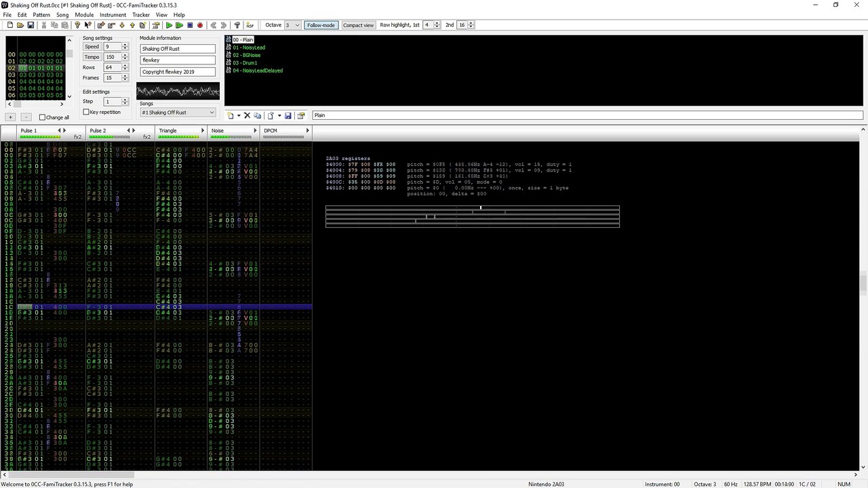Loop the current pattern with play-pattern icon
Screen dimensions: 868x488
pyautogui.click(x=179, y=25)
